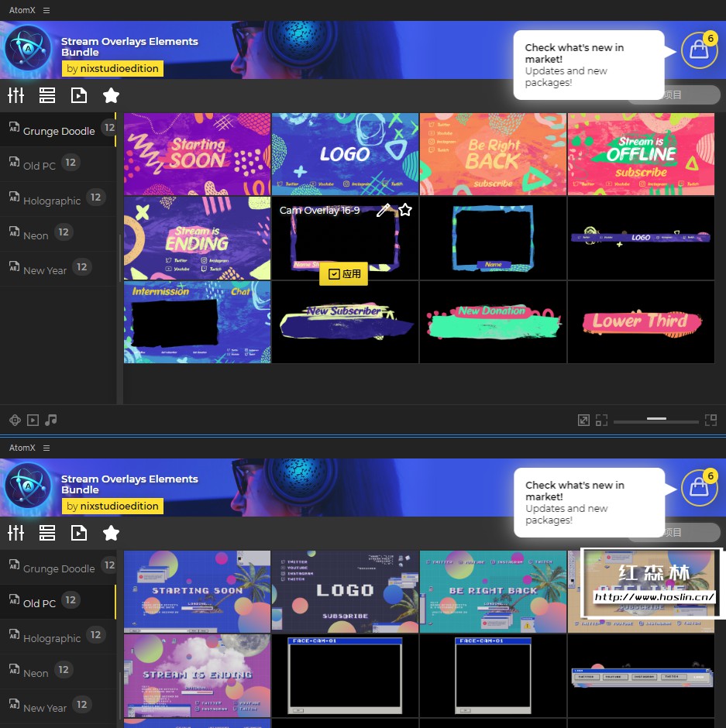Select New Year category in the bottom panel
726x728 pixels.
click(x=58, y=706)
